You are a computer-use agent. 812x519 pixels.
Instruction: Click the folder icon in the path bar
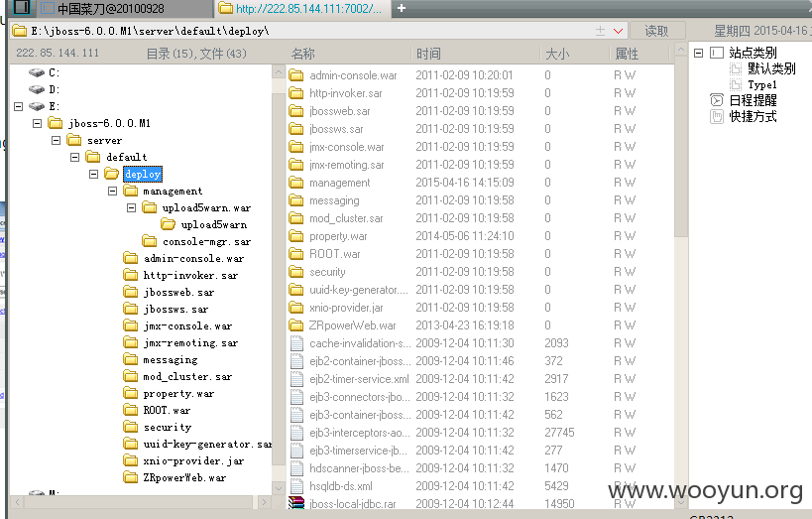[20, 31]
